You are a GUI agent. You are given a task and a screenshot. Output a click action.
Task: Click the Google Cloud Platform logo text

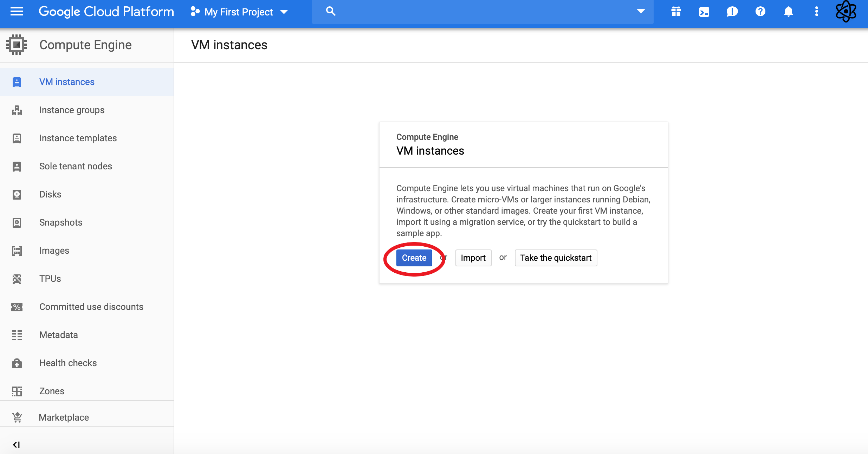click(106, 12)
